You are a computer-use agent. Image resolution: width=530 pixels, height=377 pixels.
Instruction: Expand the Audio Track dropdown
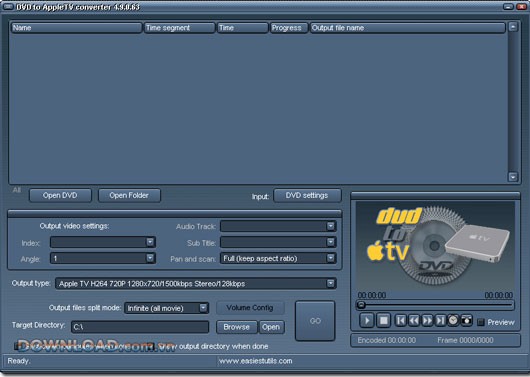tap(331, 226)
